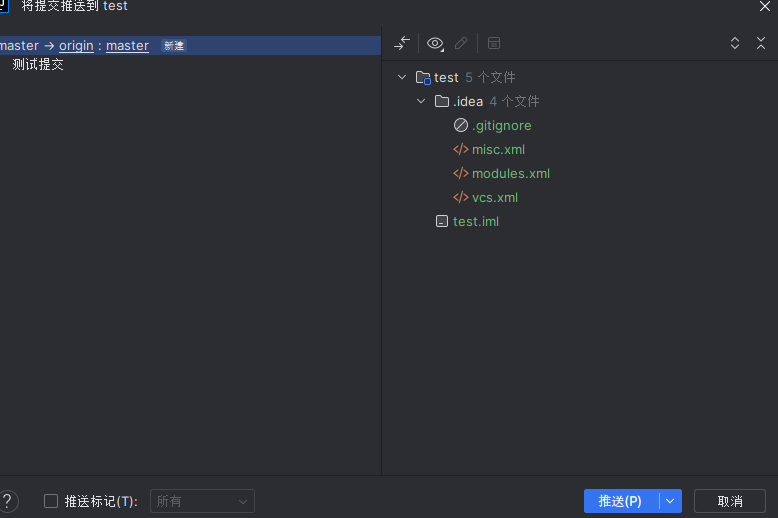Open the eye view options icon

click(x=435, y=44)
